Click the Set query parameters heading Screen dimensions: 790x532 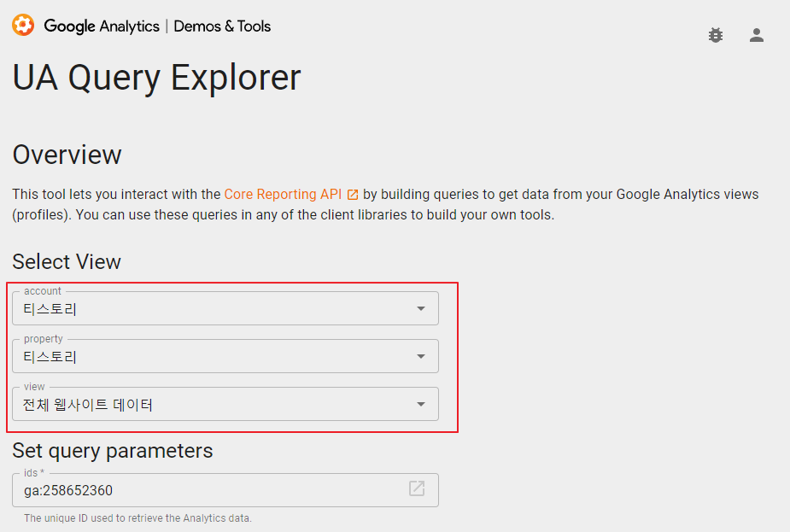coord(113,451)
